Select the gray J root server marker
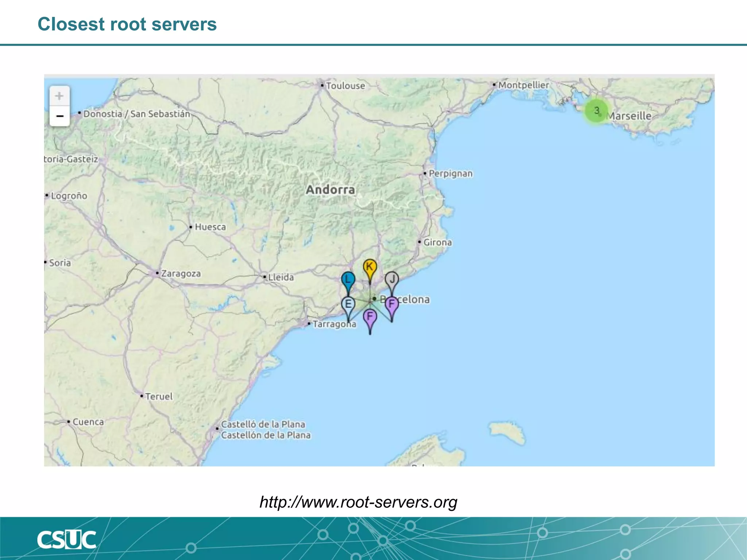This screenshot has height=560, width=747. (x=392, y=284)
